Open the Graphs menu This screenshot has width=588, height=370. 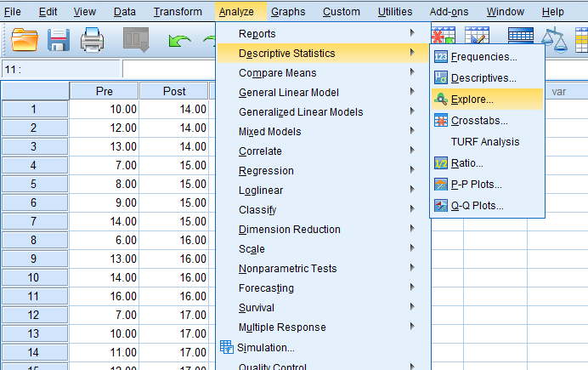(x=288, y=12)
